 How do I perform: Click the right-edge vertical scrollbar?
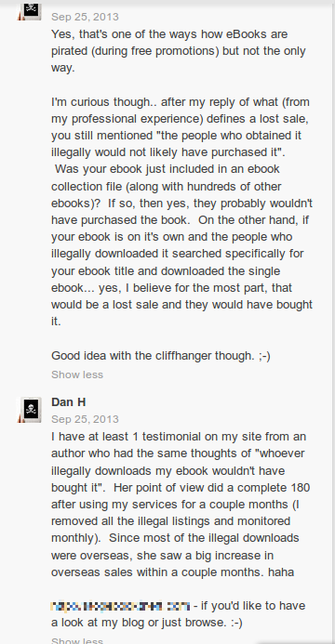point(333,322)
